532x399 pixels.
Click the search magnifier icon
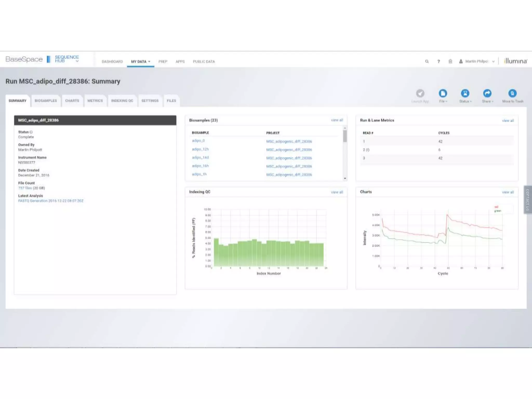[x=427, y=62]
